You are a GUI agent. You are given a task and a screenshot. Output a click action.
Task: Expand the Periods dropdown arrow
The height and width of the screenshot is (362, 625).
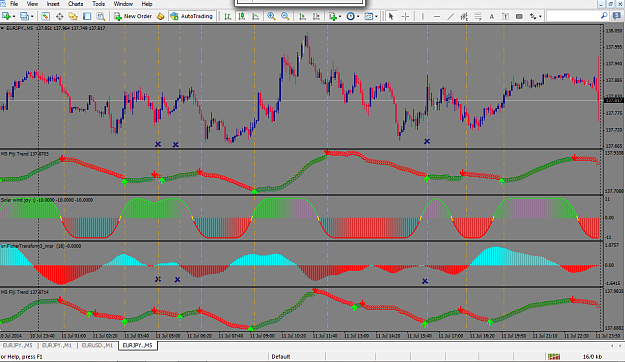358,16
